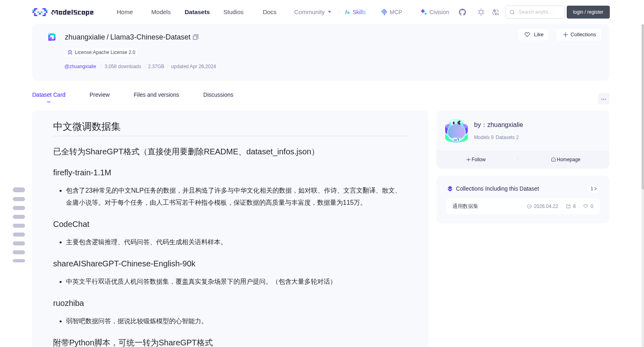Click the 3,058 downloads text
644x347 pixels.
(123, 66)
